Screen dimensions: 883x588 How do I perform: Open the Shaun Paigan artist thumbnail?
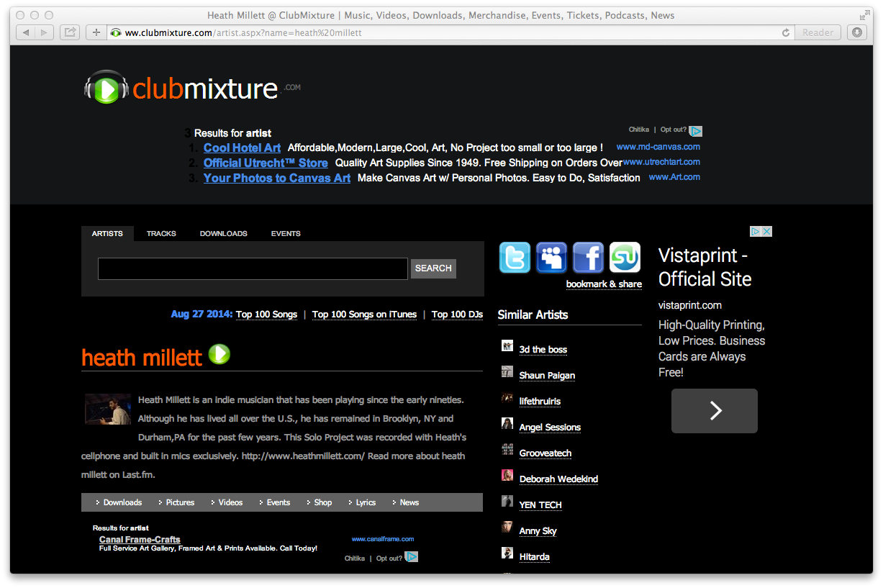507,371
